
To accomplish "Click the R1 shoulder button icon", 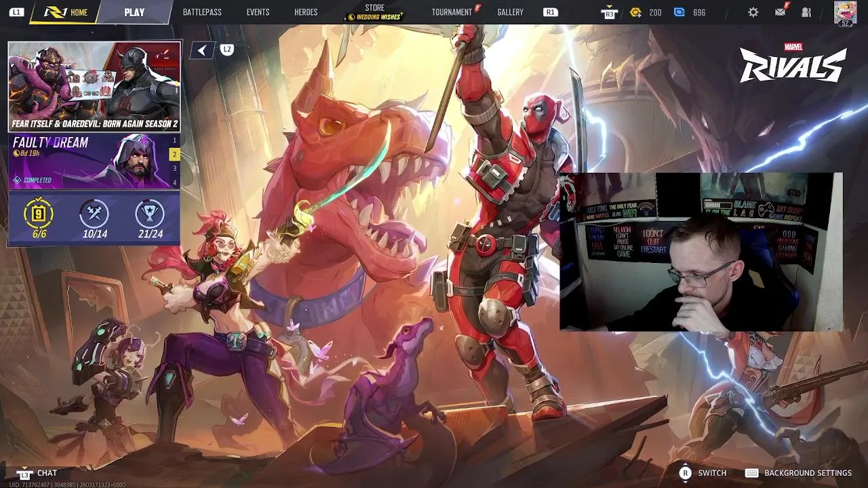I will click(550, 12).
